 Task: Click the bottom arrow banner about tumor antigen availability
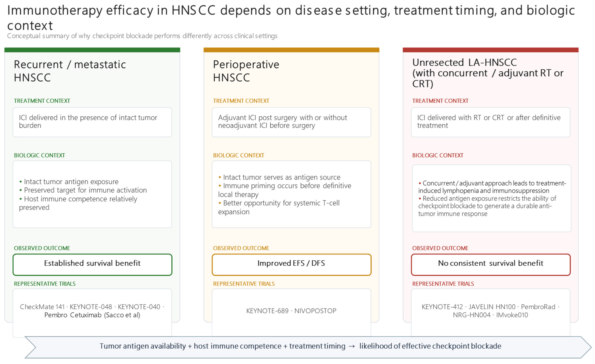pos(308,347)
